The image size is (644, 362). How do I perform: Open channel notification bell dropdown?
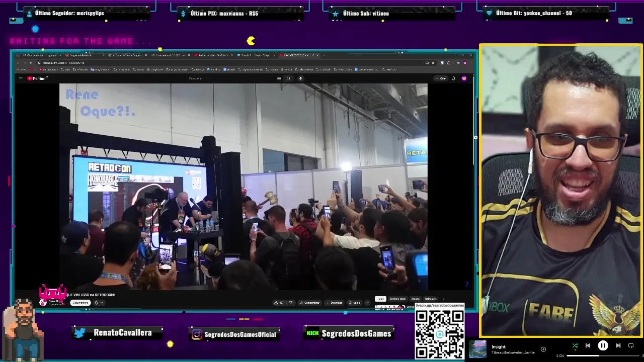click(x=98, y=303)
